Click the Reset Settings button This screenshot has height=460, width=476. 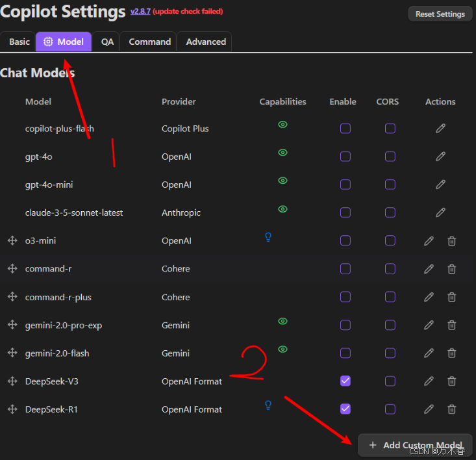440,14
